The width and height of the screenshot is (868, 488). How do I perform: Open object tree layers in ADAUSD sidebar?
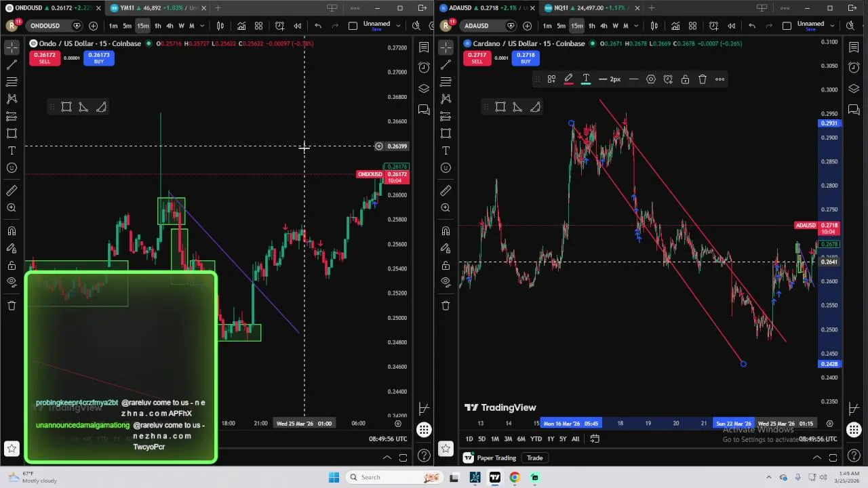(854, 89)
